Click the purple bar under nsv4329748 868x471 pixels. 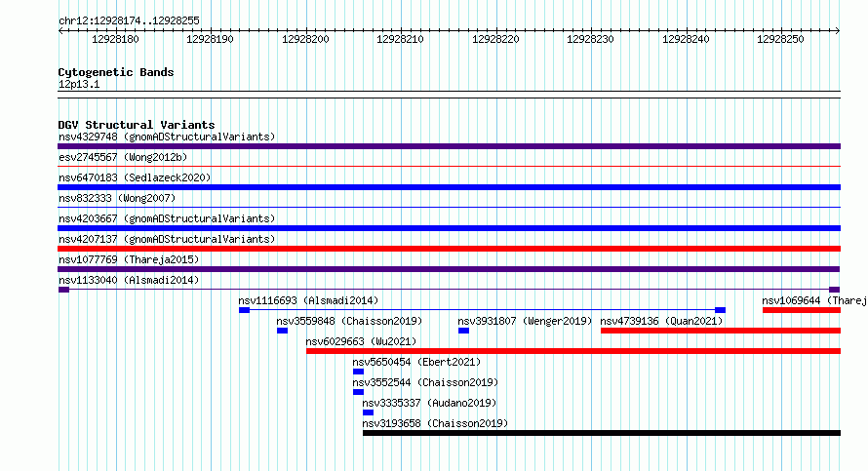(449, 146)
